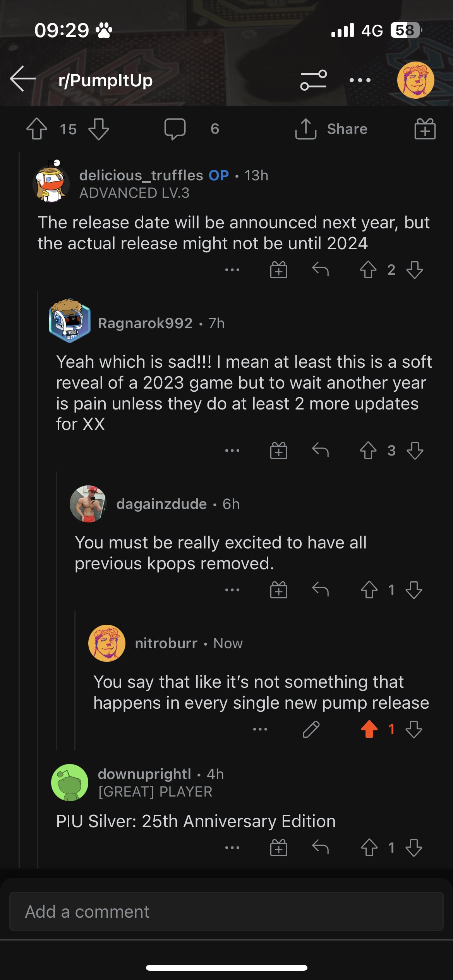
Task: Downvote downuprightl's comment
Action: [414, 848]
